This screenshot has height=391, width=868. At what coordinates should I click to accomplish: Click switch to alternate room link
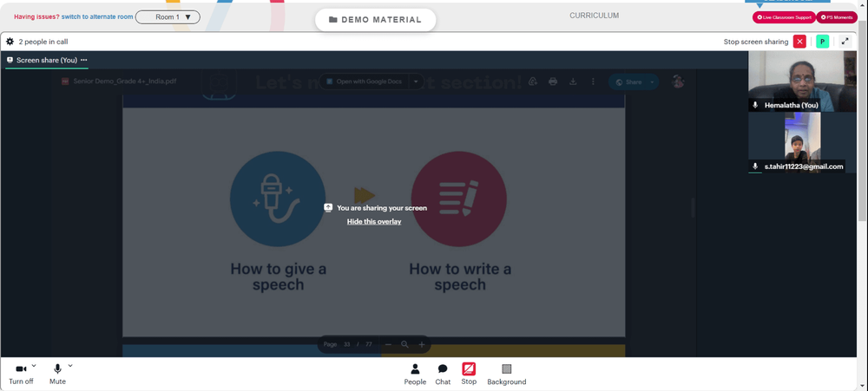click(x=97, y=16)
